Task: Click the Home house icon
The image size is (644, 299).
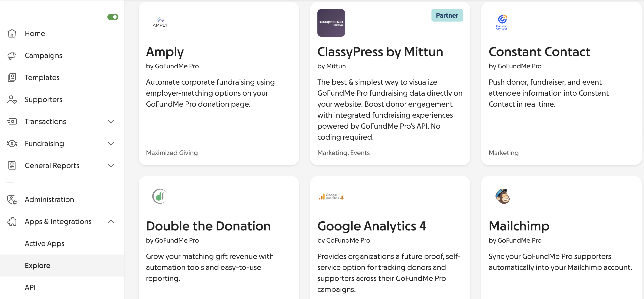Action: pyautogui.click(x=12, y=33)
